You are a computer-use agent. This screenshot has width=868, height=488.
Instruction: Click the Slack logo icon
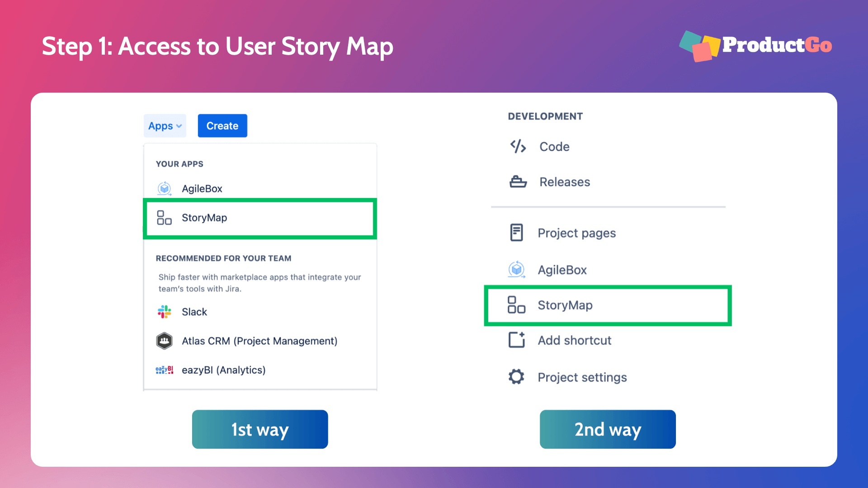pyautogui.click(x=164, y=312)
